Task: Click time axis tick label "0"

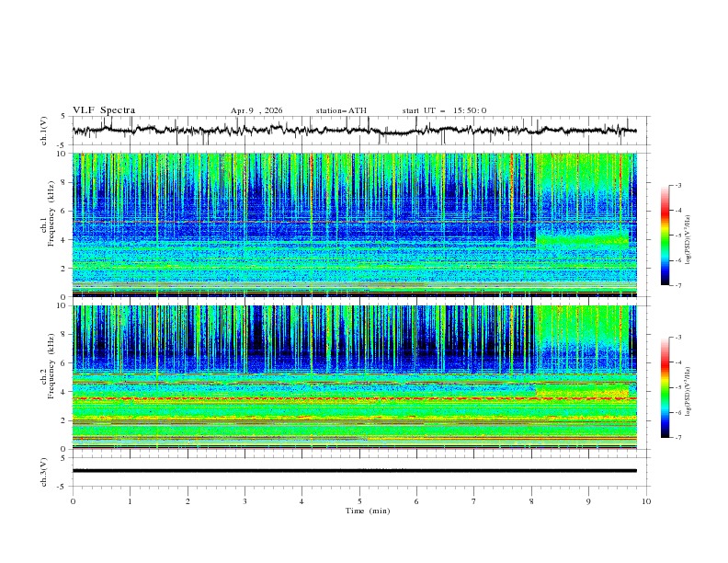Action: coord(73,501)
